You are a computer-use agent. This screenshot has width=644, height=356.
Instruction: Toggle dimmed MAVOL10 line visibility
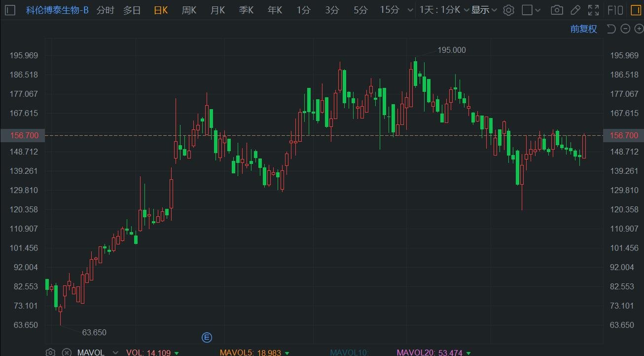tap(349, 353)
